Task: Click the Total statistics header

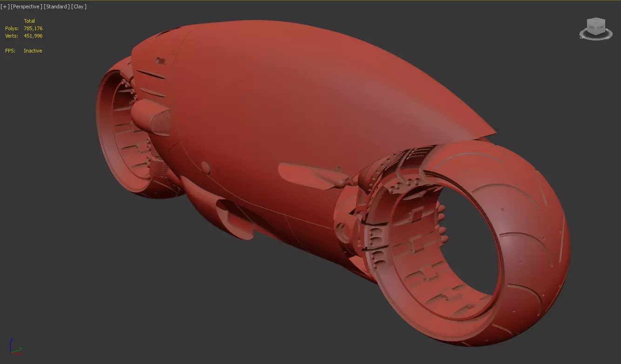Action: [29, 21]
